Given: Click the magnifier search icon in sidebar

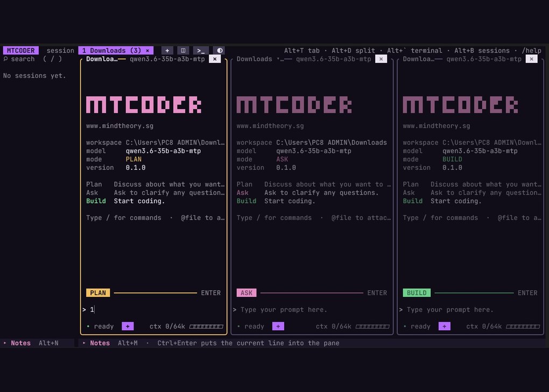Looking at the screenshot, I should (5, 59).
